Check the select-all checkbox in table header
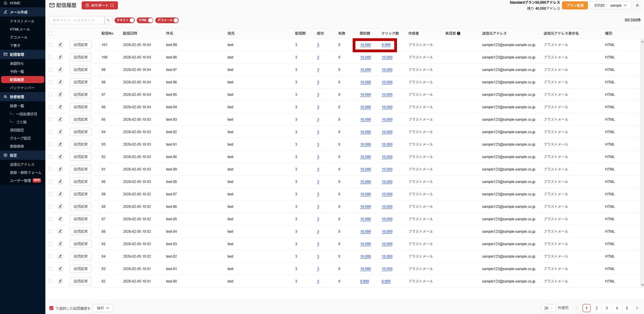Image resolution: width=644 pixels, height=314 pixels. pos(50,33)
